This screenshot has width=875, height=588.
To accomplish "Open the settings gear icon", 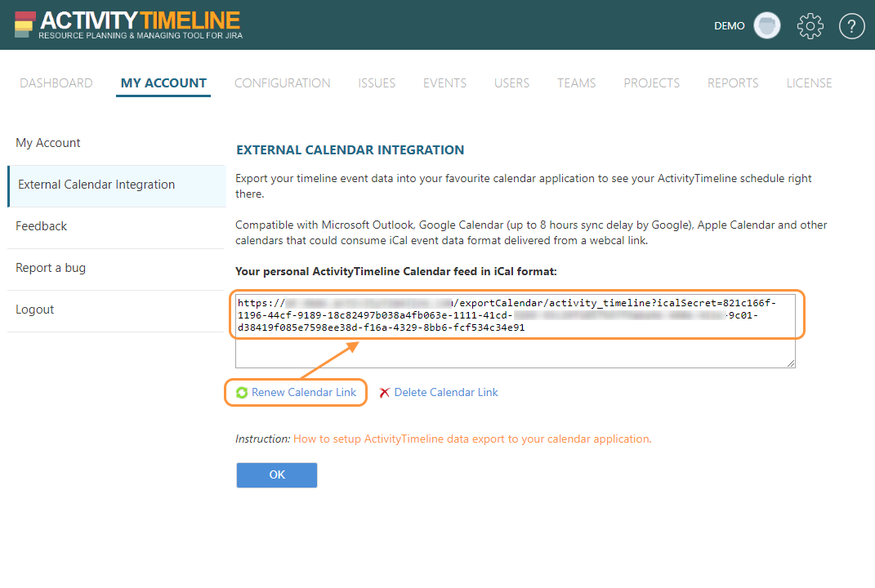I will click(810, 25).
